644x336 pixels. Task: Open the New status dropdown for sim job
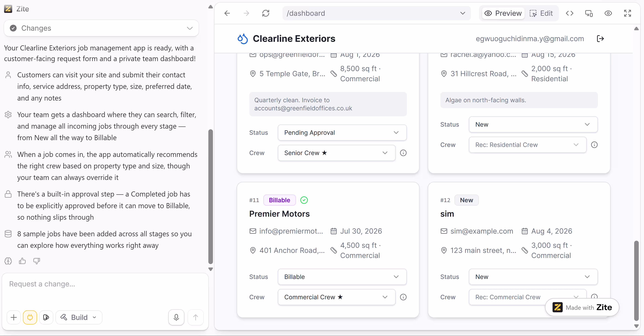point(533,277)
